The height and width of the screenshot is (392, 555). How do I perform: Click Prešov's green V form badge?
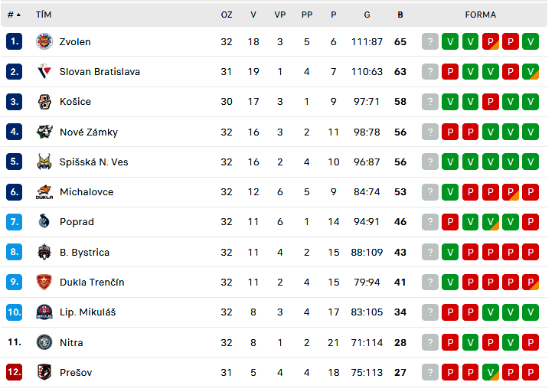[490, 372]
